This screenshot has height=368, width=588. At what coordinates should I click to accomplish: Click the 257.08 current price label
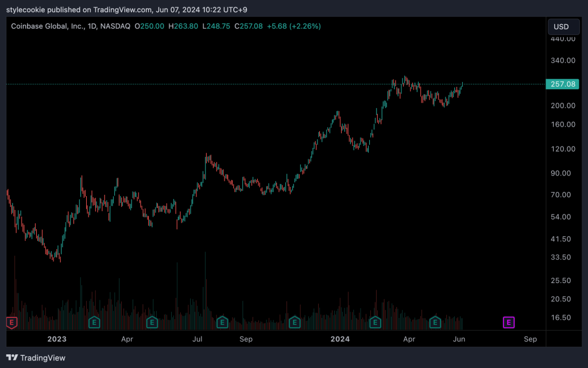(x=563, y=85)
